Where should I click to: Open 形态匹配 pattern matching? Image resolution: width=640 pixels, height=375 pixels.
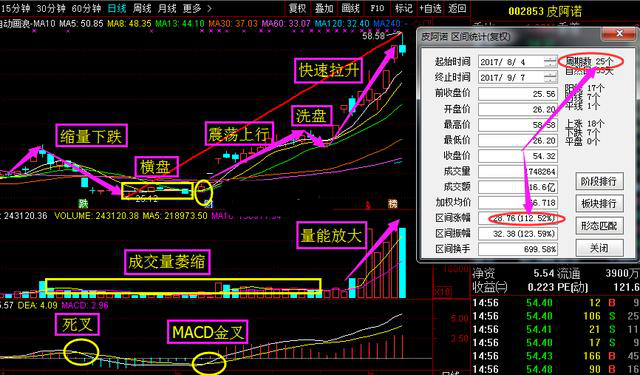tap(599, 225)
